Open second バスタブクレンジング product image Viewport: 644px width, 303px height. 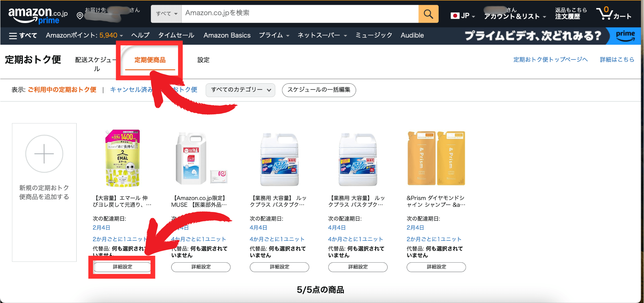[x=358, y=159]
